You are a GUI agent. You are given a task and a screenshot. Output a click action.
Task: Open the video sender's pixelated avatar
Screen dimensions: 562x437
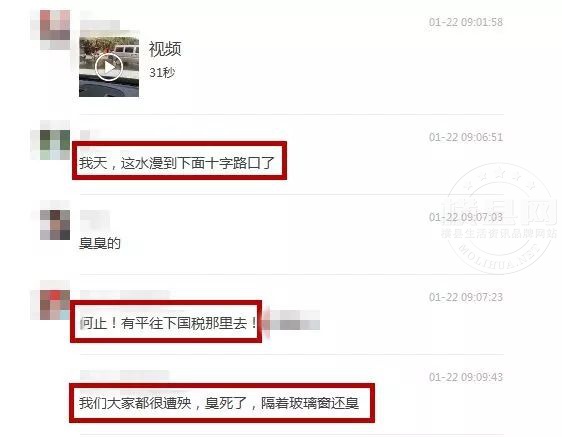tap(55, 30)
